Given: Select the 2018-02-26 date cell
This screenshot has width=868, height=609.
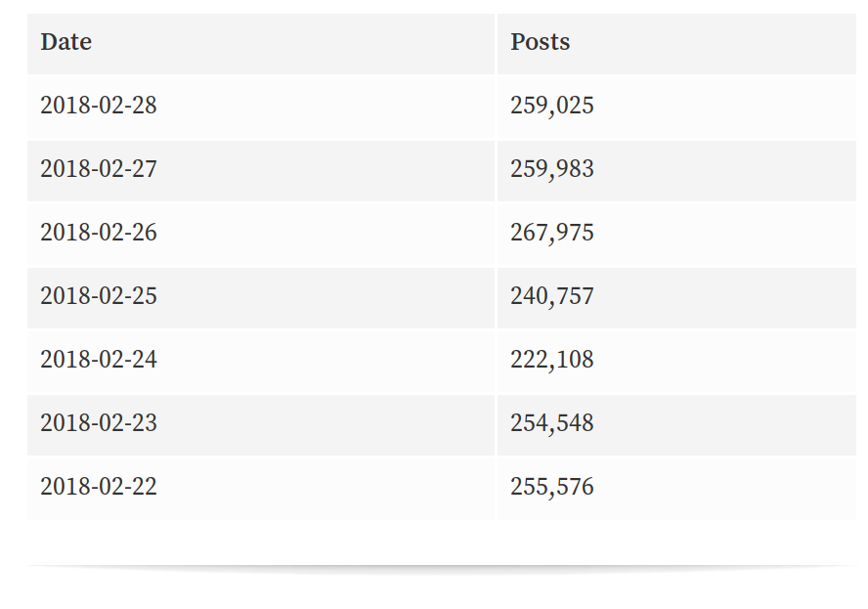Looking at the screenshot, I should click(99, 233).
